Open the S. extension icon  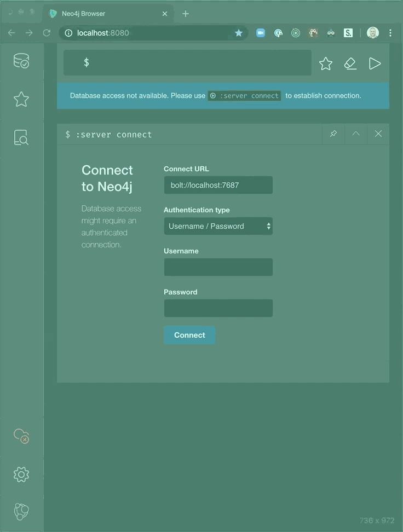[348, 33]
